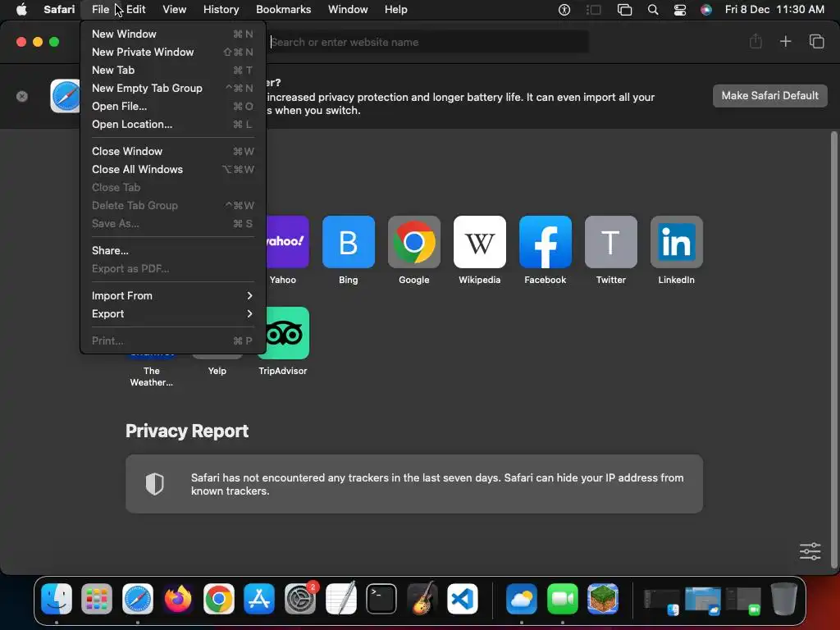The height and width of the screenshot is (630, 840).
Task: Open start page customization settings icon
Action: pos(810,551)
